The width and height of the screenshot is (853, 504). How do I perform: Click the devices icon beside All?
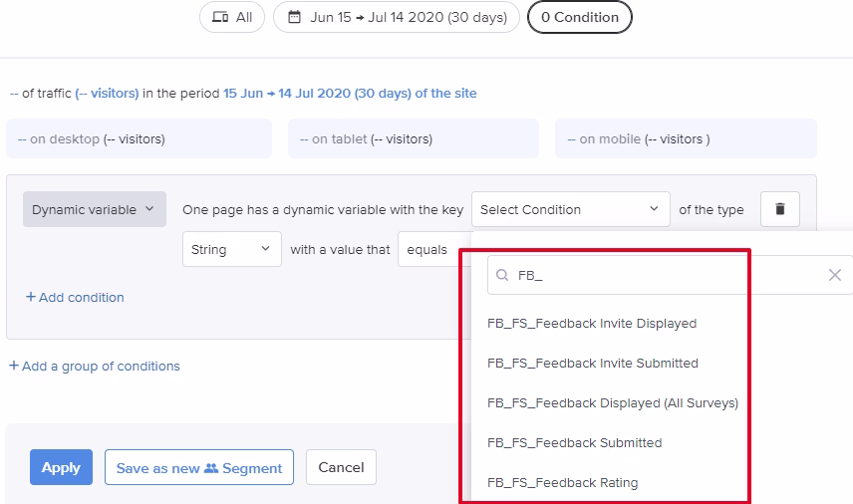tap(220, 17)
